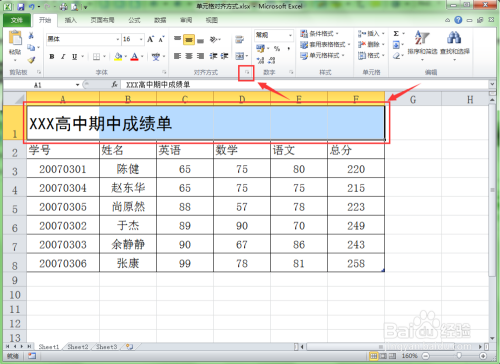The height and width of the screenshot is (364, 500).
Task: Cut selection with the scissors icon
Action: (31, 36)
